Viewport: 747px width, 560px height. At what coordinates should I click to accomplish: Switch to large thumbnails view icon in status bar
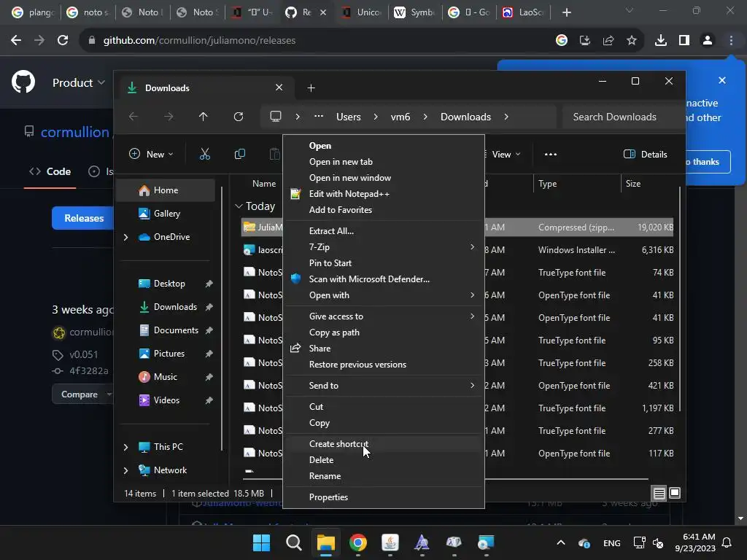tap(675, 493)
